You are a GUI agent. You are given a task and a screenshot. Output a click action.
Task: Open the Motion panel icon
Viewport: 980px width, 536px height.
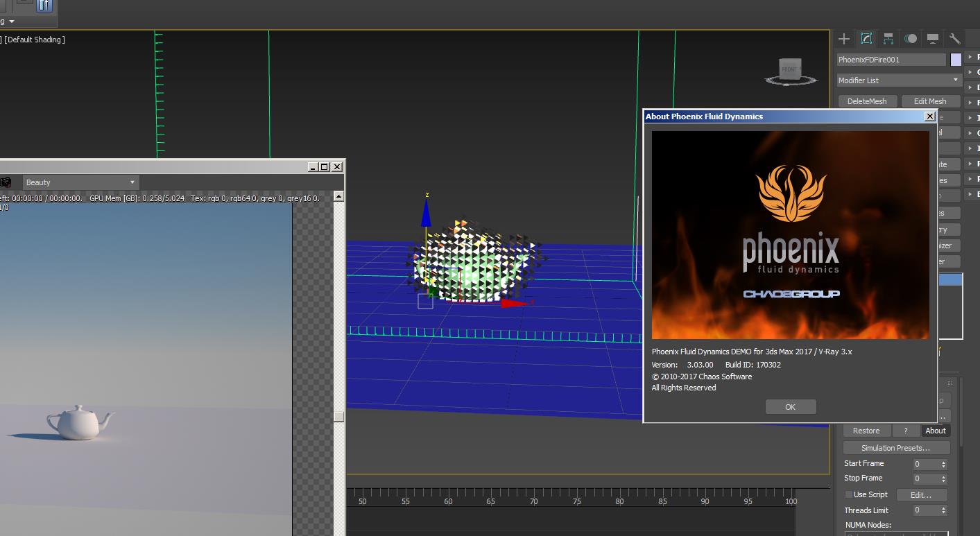pos(911,39)
